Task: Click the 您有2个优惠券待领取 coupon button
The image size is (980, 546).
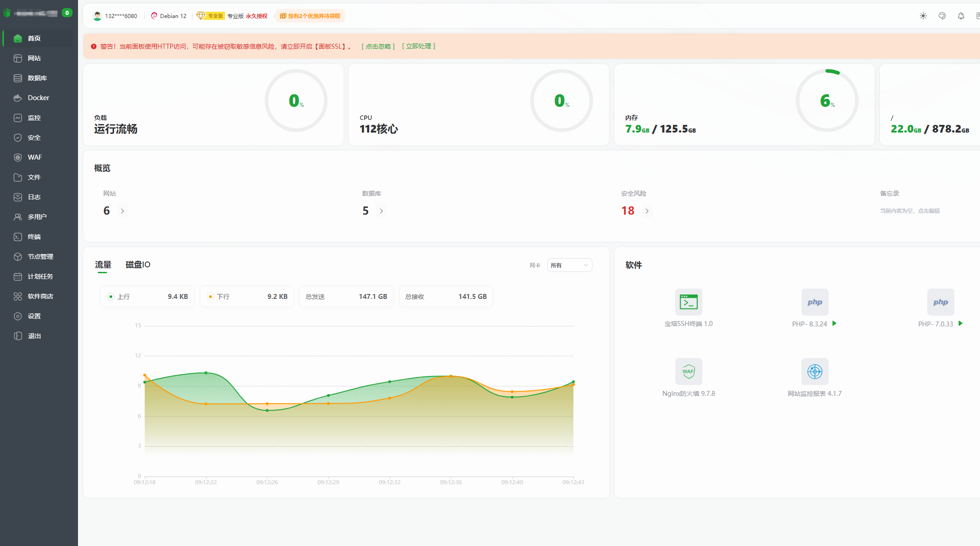Action: pos(310,16)
